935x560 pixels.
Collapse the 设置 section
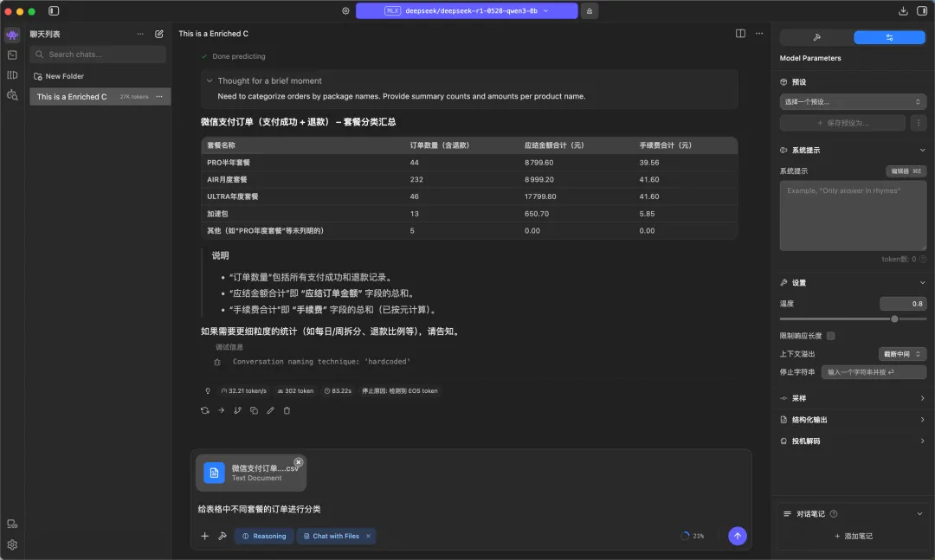(923, 283)
